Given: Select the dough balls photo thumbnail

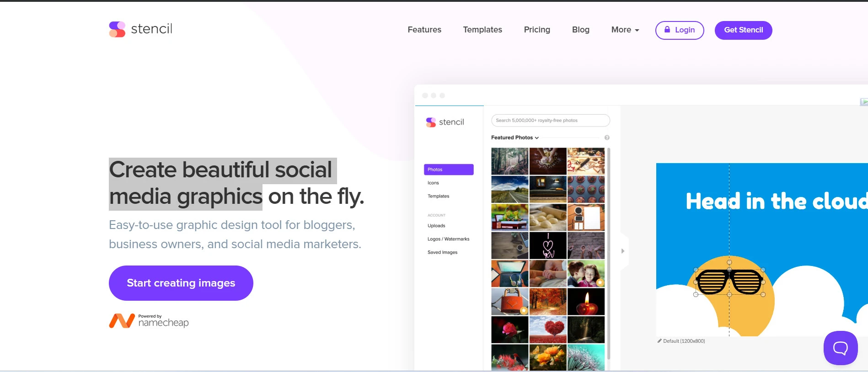Looking at the screenshot, I should tap(548, 217).
